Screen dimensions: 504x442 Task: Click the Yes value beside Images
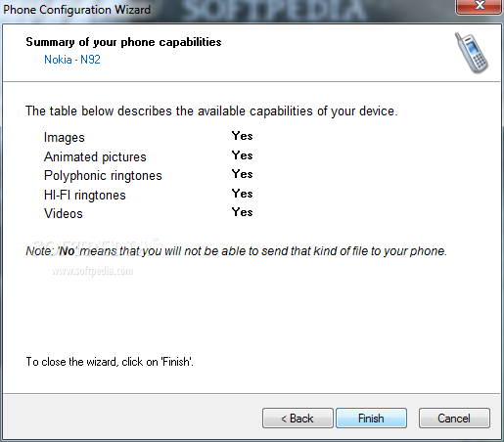[243, 136]
